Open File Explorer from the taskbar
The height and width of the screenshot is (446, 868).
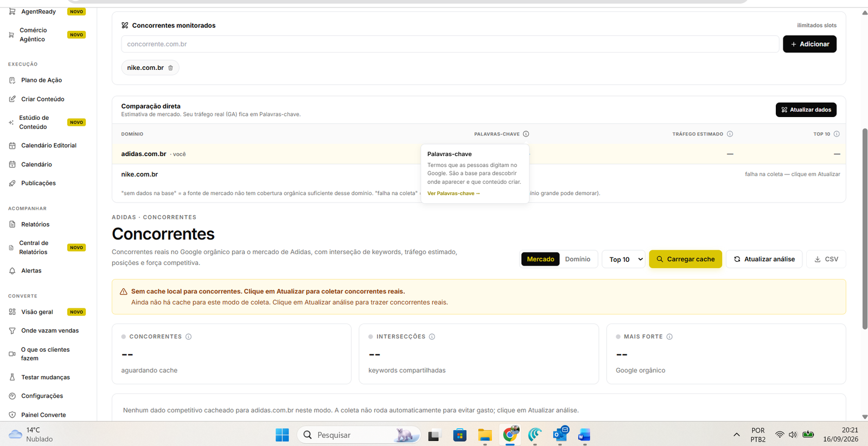[x=484, y=435]
